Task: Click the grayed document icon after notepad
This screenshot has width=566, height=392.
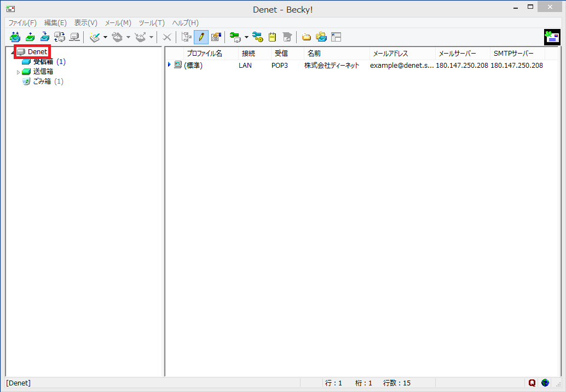Action: pos(287,37)
